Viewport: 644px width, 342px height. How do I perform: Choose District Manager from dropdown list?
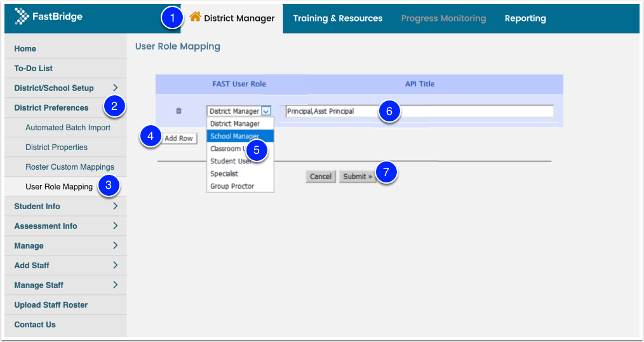[240, 124]
